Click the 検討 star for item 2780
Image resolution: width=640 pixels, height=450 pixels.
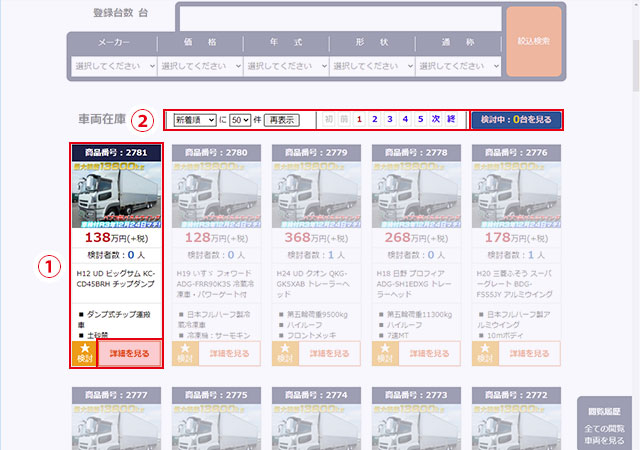coord(185,353)
